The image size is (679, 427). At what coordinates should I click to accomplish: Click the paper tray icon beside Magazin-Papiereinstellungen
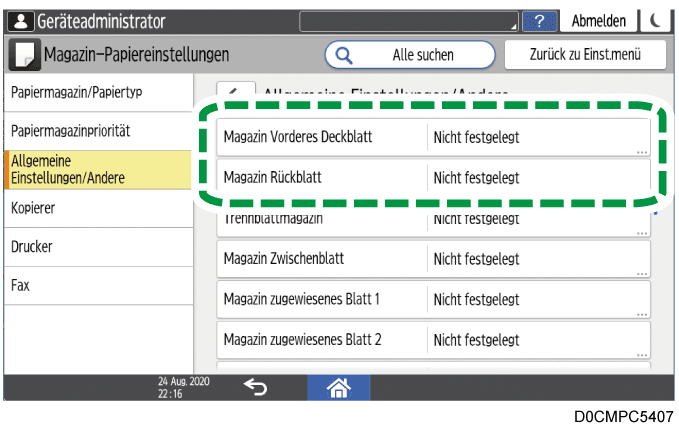pos(26,54)
